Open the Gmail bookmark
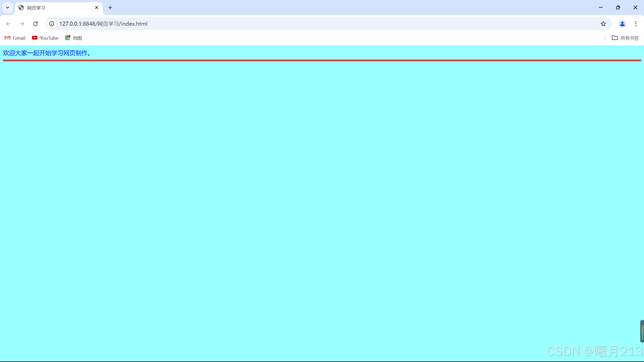The image size is (644, 362). point(15,38)
